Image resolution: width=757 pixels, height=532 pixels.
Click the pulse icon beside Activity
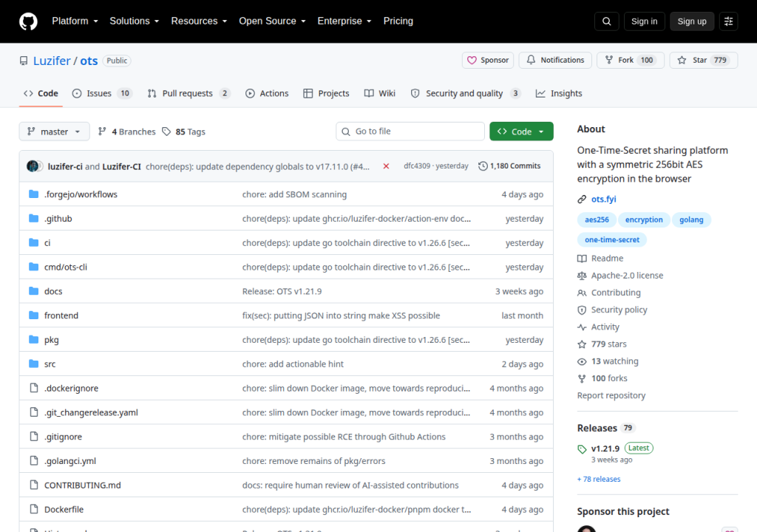pos(582,327)
